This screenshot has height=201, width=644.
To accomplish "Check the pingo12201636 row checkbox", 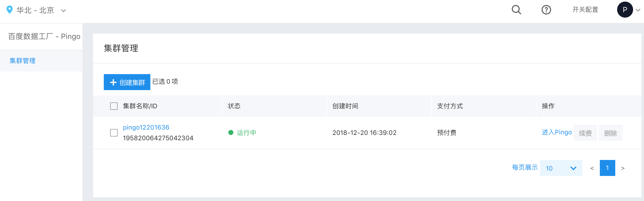I will [x=114, y=133].
